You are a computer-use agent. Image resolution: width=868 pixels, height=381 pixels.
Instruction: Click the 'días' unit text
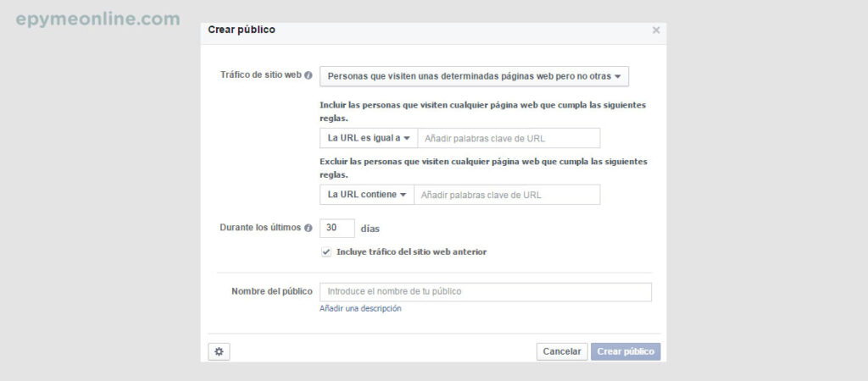pyautogui.click(x=370, y=229)
